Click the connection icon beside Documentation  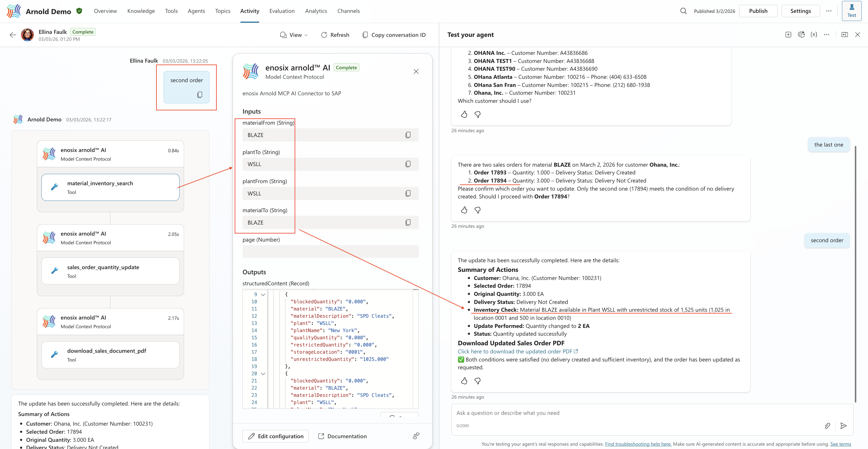(416, 436)
